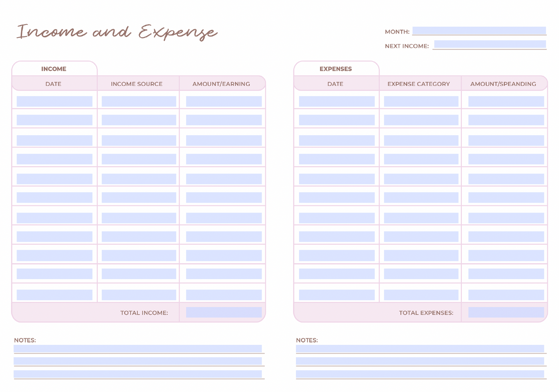Click the INCOME table tab label
This screenshot has width=559, height=392.
coord(54,69)
